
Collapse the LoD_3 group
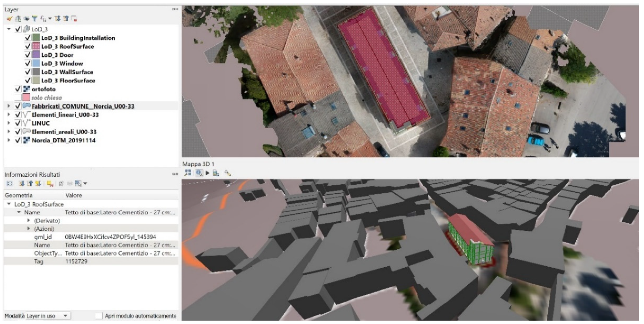click(x=9, y=29)
